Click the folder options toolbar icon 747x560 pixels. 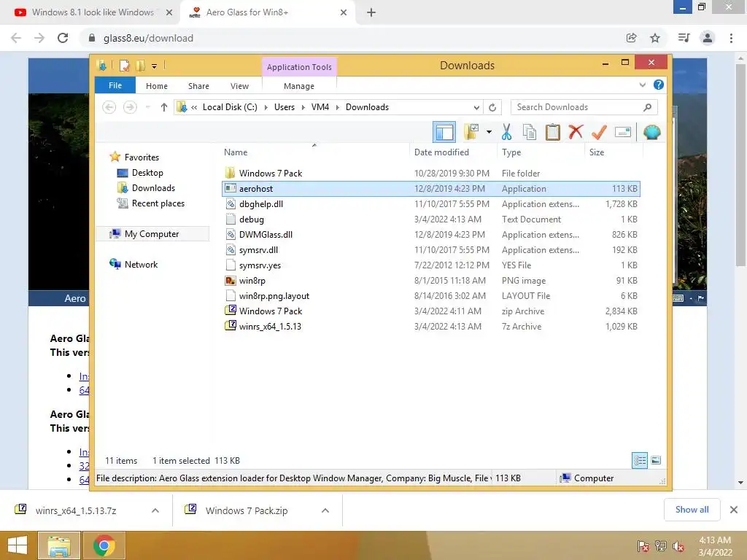click(x=471, y=132)
